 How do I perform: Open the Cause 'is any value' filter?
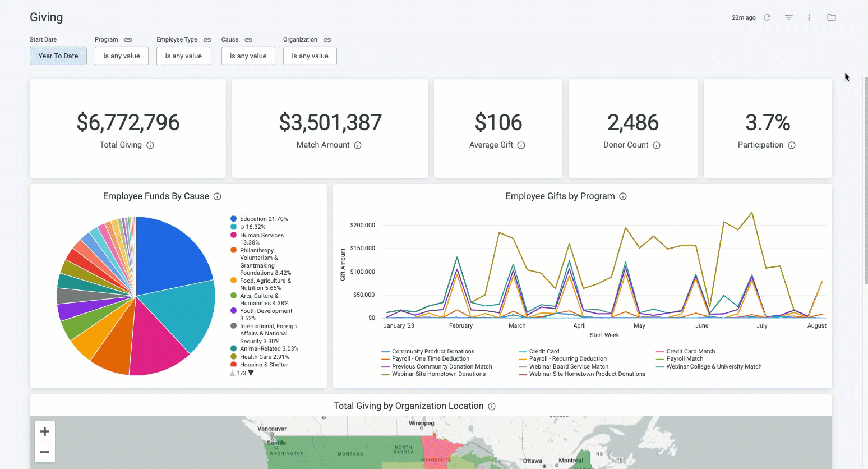coord(248,56)
